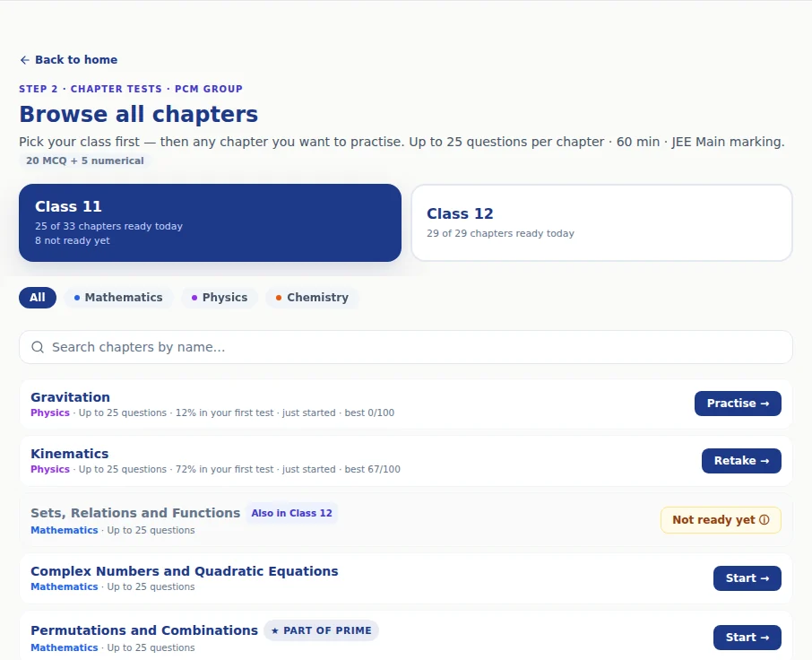Screen dimensions: 812x660
Task: Click the Physics label under Gravitation
Action: [x=49, y=412]
